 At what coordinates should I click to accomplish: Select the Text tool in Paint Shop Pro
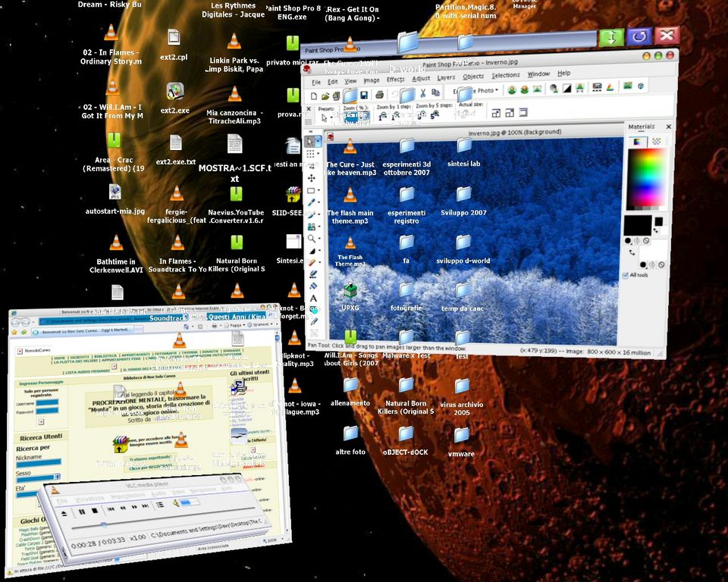tap(313, 298)
